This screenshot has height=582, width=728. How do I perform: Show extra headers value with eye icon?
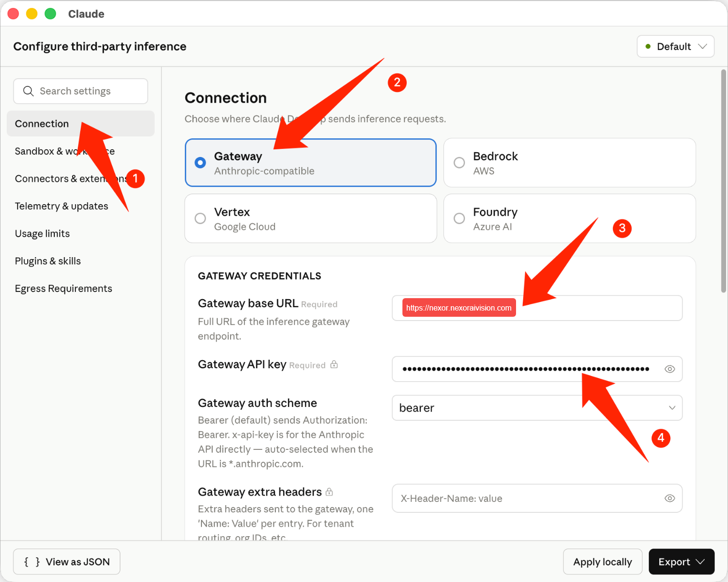coord(670,499)
